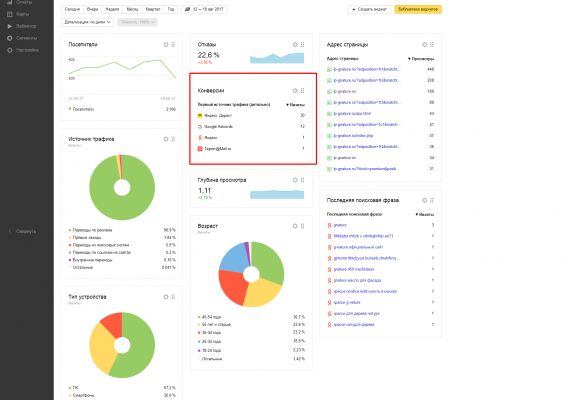Click drag handle of Возраст widget
Viewport: 567px width, 400px height.
pos(303,226)
